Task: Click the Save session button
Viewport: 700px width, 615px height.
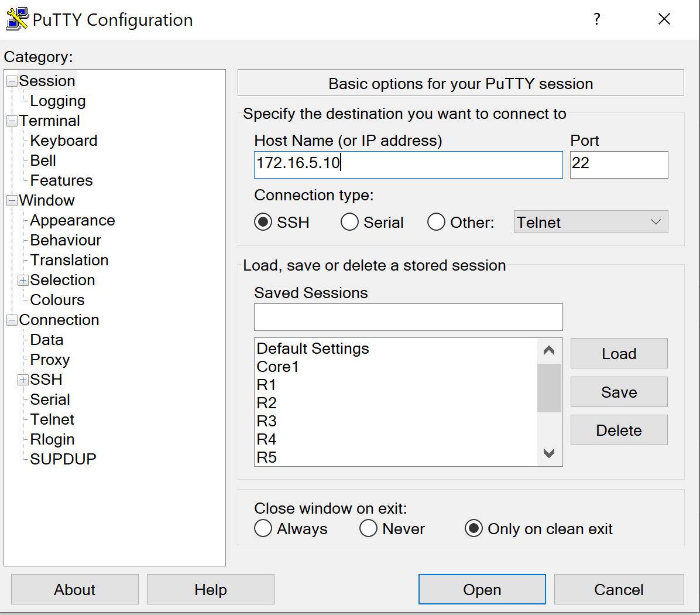Action: click(619, 392)
